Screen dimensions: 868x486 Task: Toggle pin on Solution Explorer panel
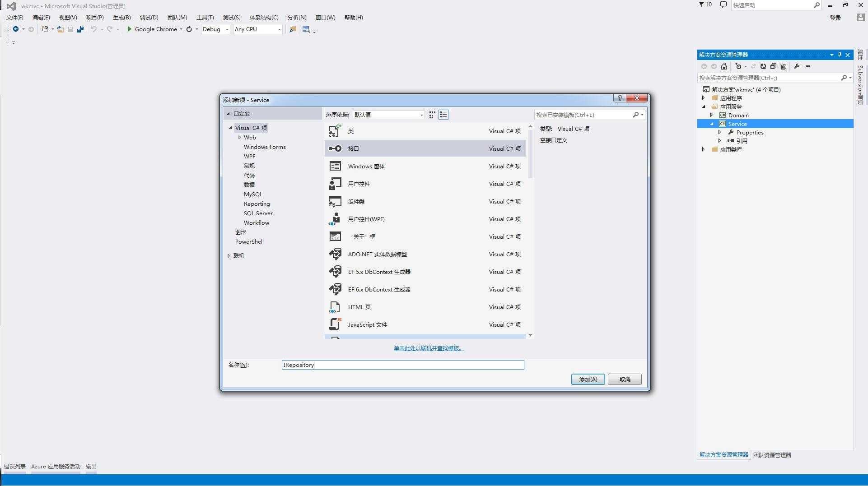pos(840,55)
